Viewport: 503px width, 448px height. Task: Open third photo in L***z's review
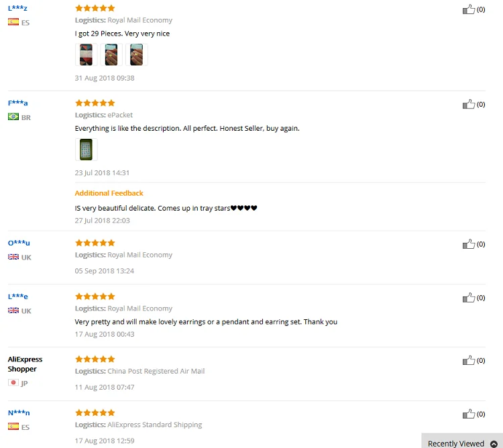coord(137,55)
